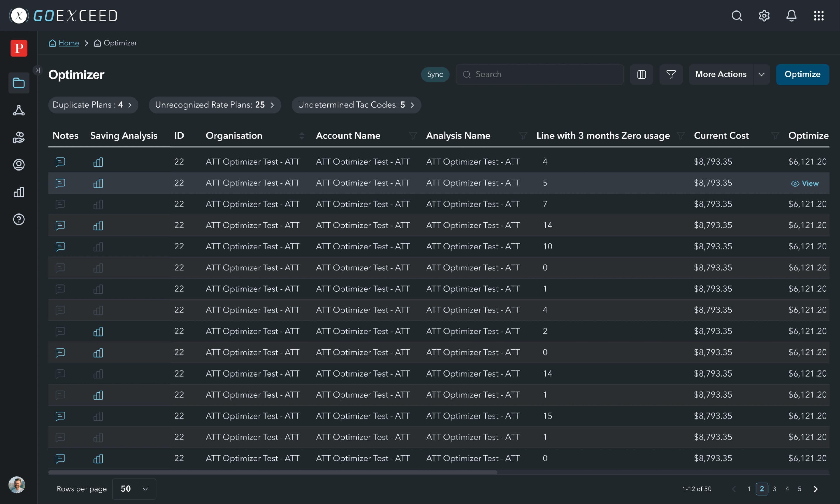Click the blue Optimize button
Screen dimensions: 840x504
coord(802,74)
